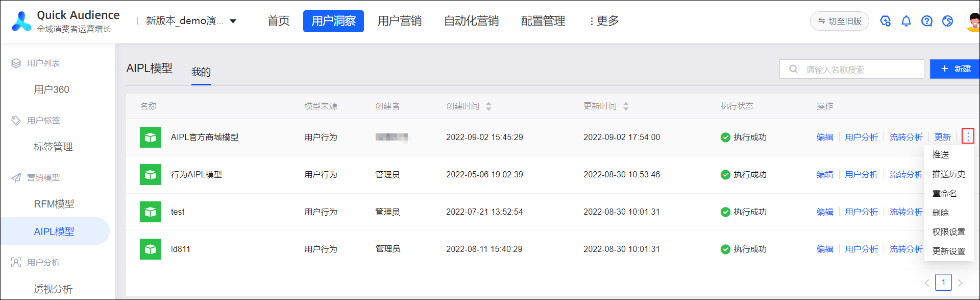The image size is (980, 300).
Task: Click the 用户标签 tag icon in sidebar
Action: (16, 121)
